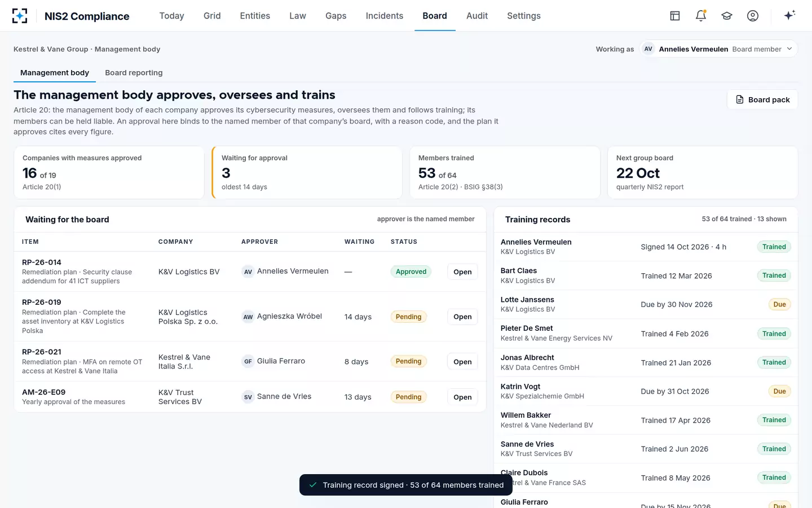
Task: Click the GF avatar beside Giulia Ferraro
Action: [x=248, y=361]
